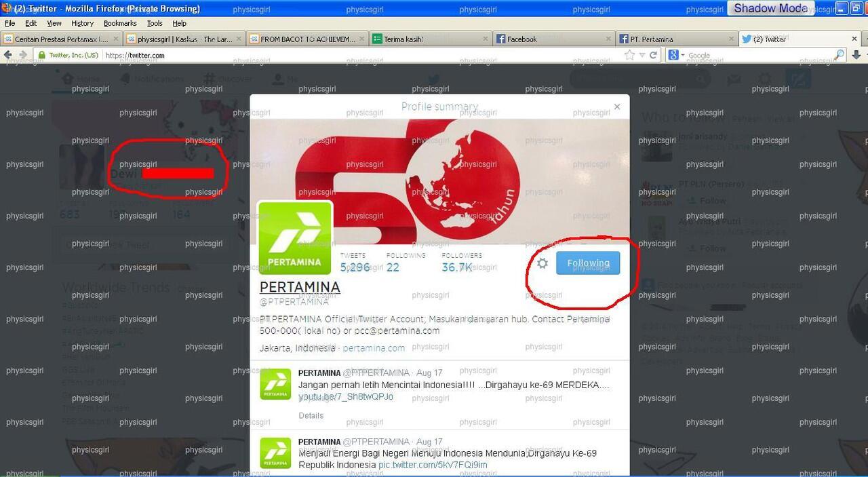The width and height of the screenshot is (868, 477).
Task: Click the Shadow Mode button
Action: click(770, 8)
